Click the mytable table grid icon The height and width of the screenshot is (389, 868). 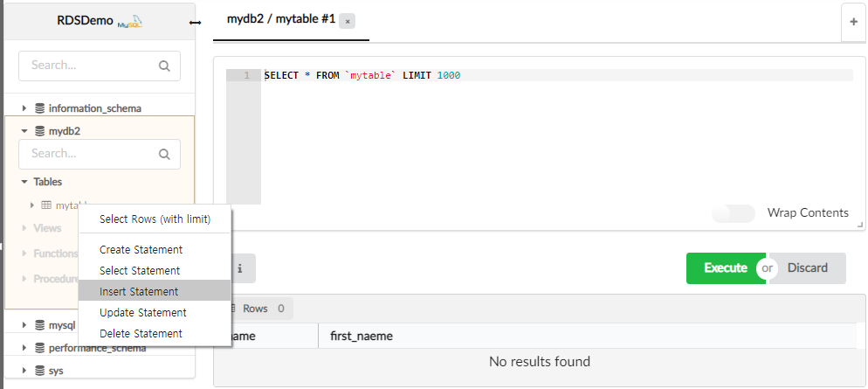coord(46,205)
